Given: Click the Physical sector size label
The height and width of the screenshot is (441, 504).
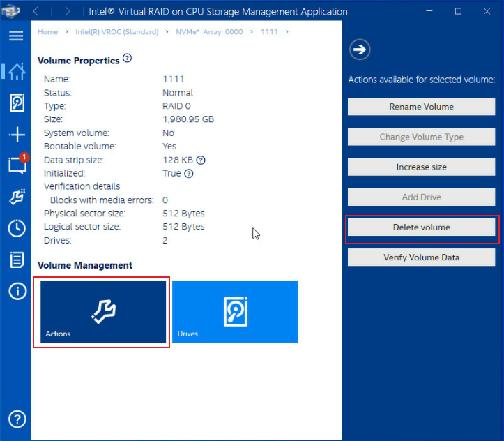Looking at the screenshot, I should click(x=85, y=214).
